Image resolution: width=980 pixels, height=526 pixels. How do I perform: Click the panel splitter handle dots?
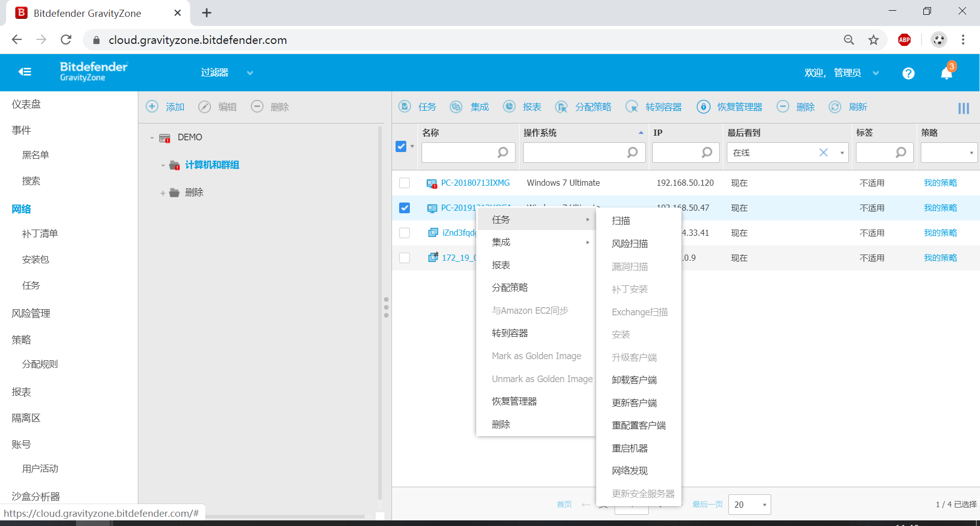(x=386, y=307)
